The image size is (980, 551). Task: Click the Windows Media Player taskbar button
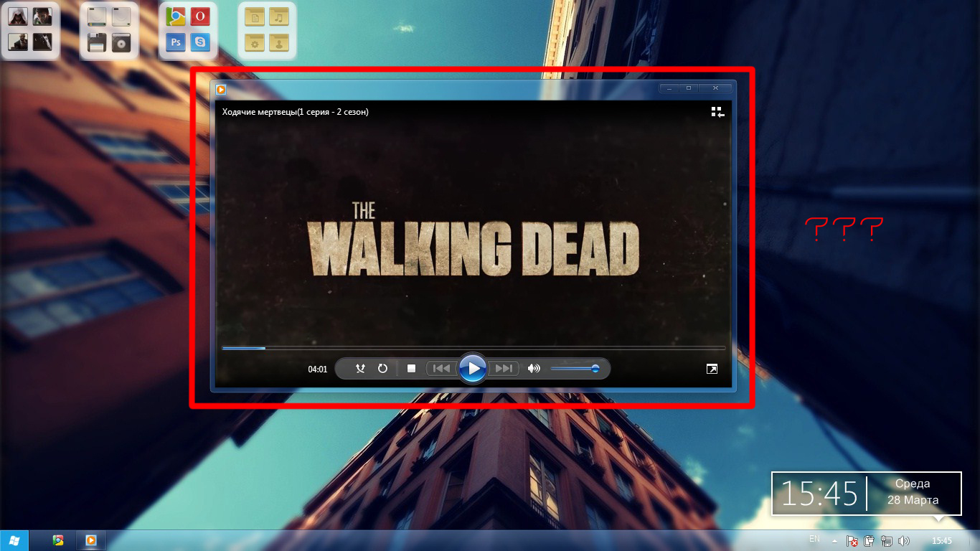[91, 540]
